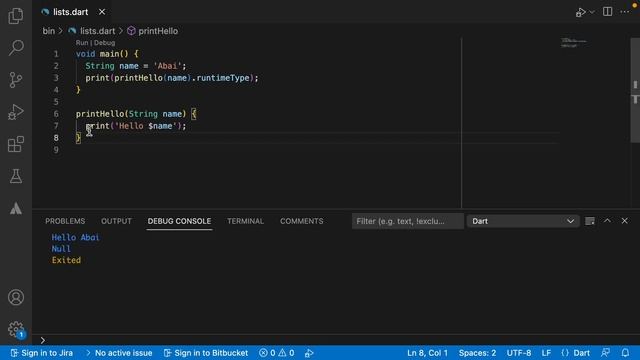Click the debug launch icon in status bar
This screenshot has width=640, height=360.
pos(309,353)
